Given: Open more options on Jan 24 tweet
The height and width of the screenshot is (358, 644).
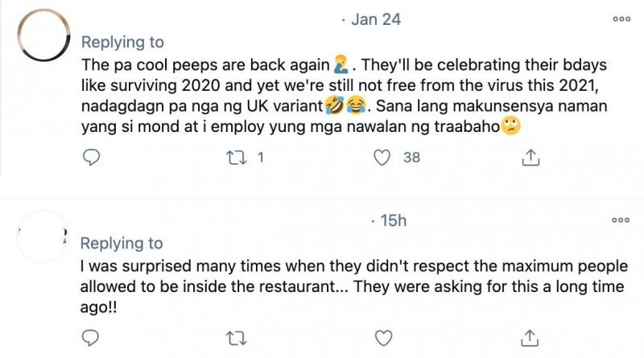Looking at the screenshot, I should 621,19.
